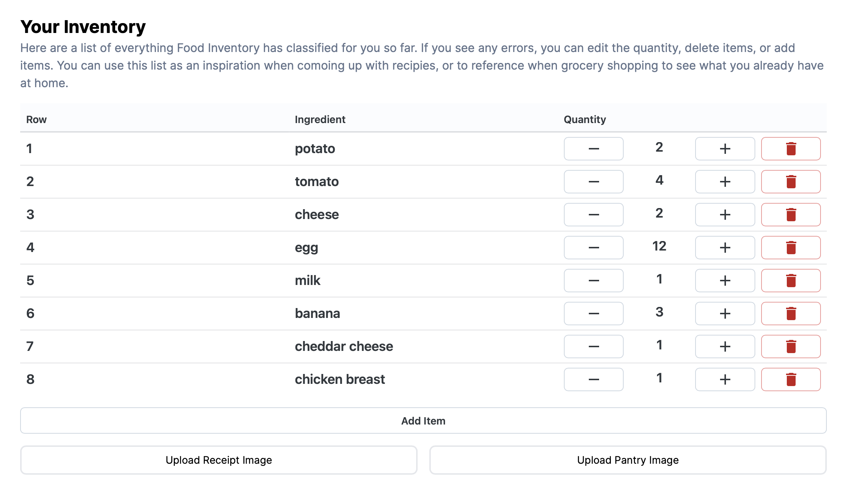Decrease banana quantity
The image size is (855, 504).
point(594,314)
